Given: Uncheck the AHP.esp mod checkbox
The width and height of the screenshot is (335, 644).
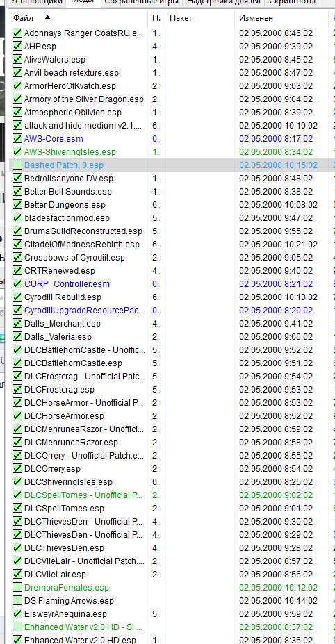Looking at the screenshot, I should 17,47.
